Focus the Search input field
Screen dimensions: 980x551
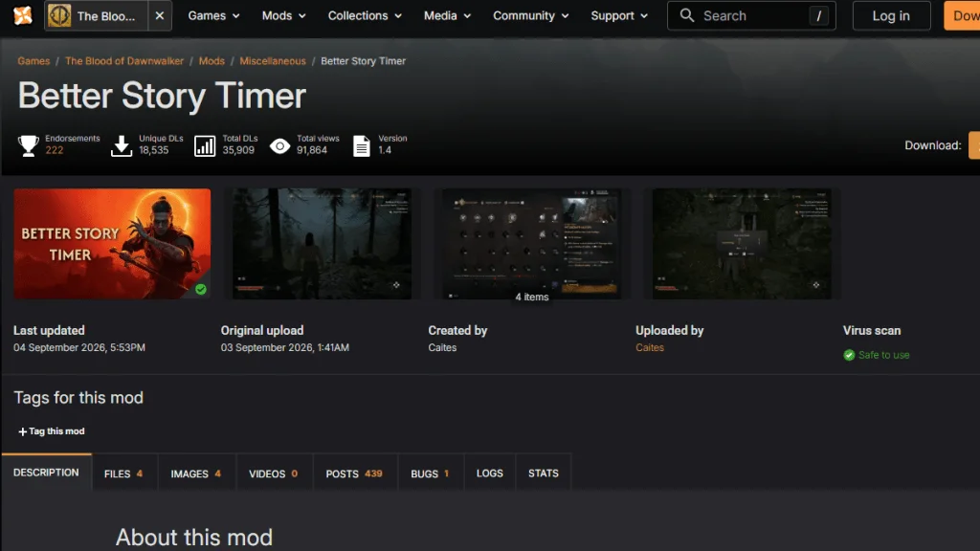coord(751,15)
